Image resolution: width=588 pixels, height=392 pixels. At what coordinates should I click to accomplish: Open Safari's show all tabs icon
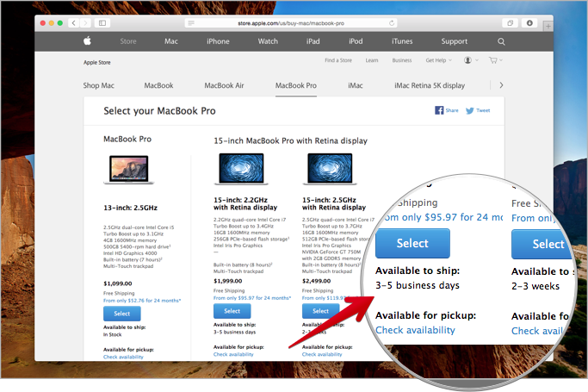(x=510, y=23)
